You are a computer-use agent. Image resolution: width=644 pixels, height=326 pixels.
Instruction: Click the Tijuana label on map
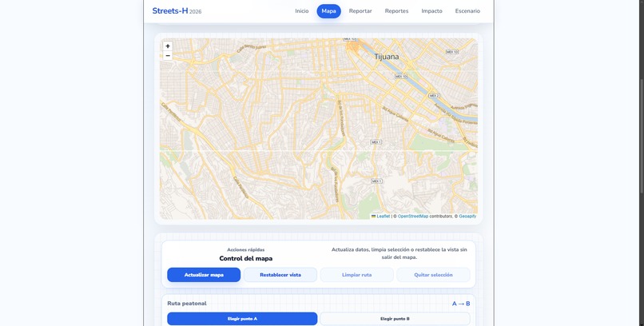[x=387, y=57]
